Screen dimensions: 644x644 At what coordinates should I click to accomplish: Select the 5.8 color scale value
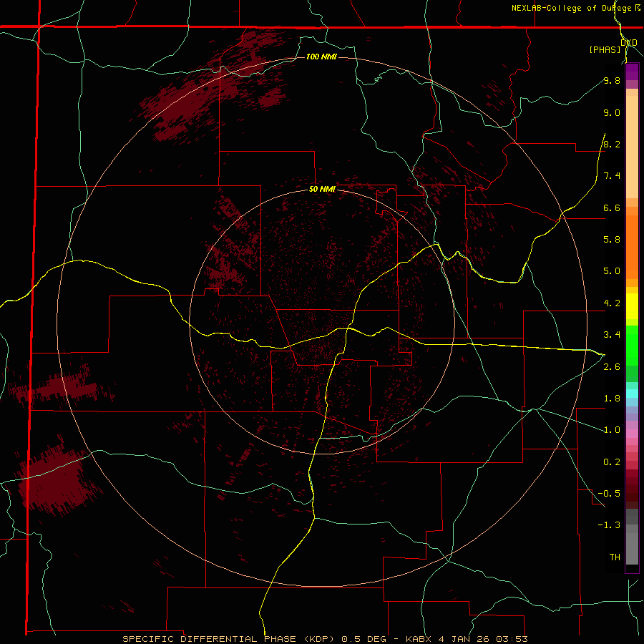pos(612,240)
